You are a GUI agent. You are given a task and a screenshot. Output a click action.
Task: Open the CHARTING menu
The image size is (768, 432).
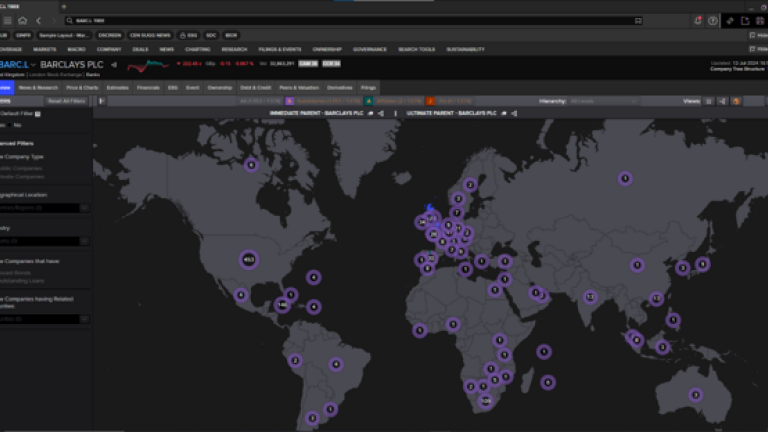click(197, 48)
